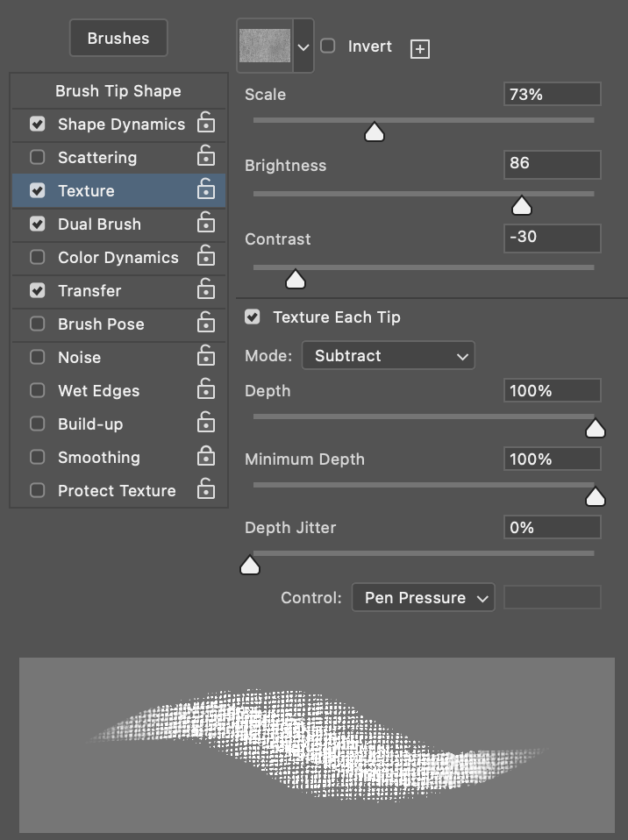Viewport: 628px width, 840px height.
Task: Toggle the lock icon beside Wet Edges
Action: 206,389
